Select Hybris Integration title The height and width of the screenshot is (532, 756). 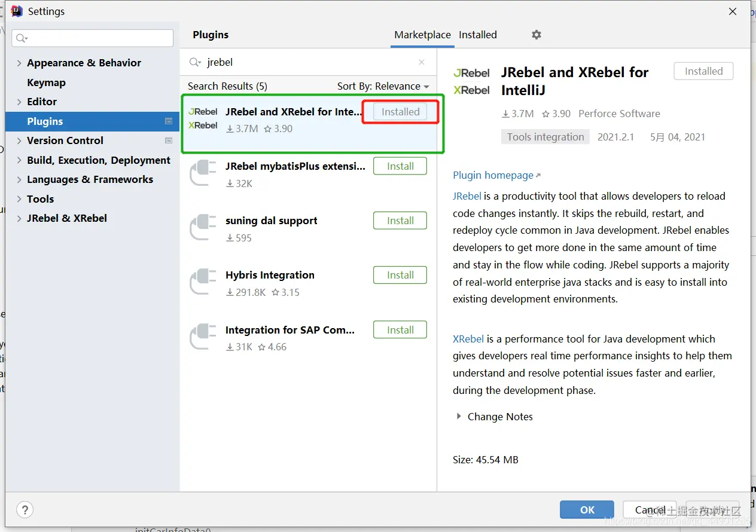tap(270, 275)
